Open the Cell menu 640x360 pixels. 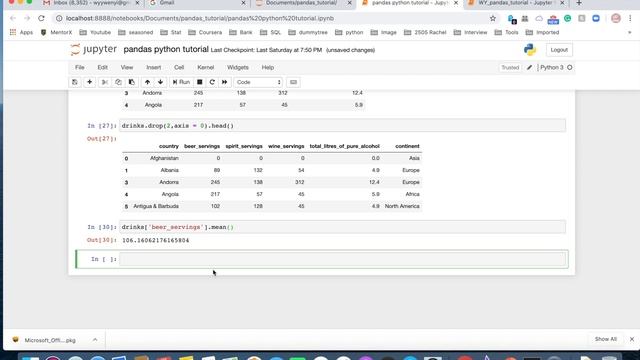click(179, 67)
